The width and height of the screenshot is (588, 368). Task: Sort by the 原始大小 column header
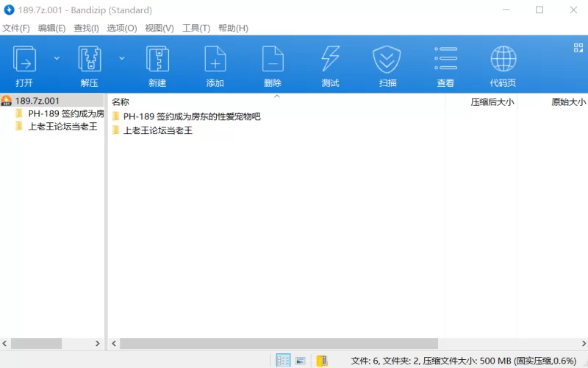click(568, 102)
